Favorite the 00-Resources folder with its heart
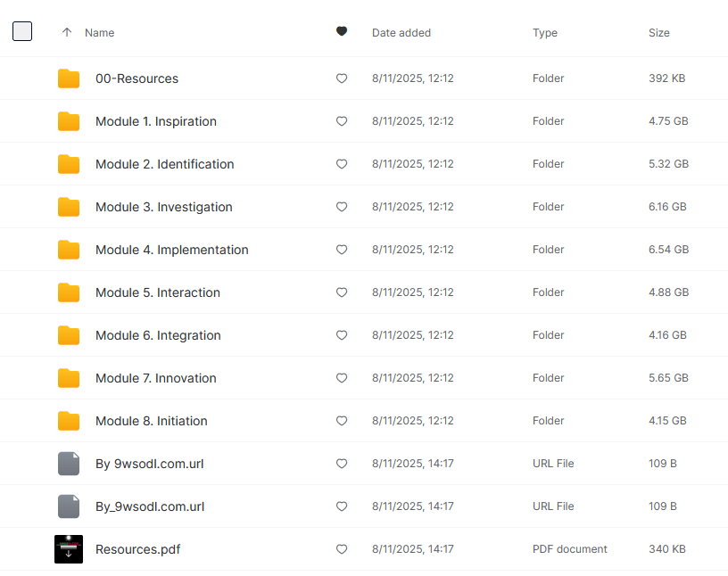The width and height of the screenshot is (728, 576). (x=341, y=78)
